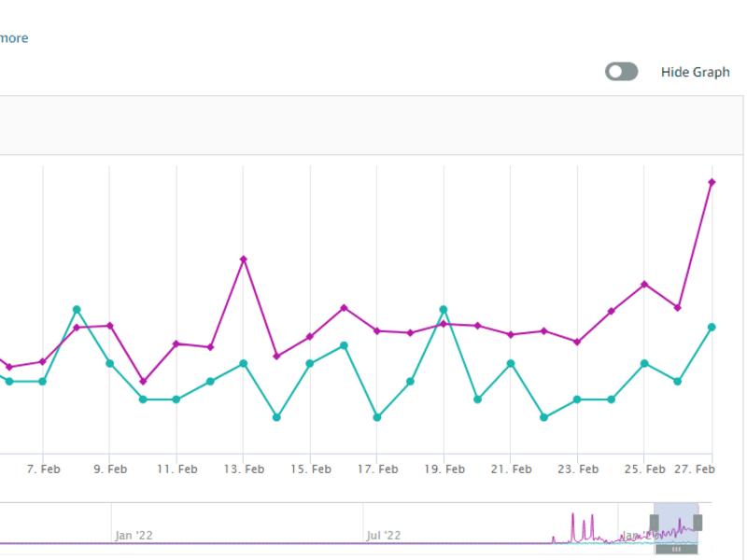Click the Jul '22 navigator label
The width and height of the screenshot is (747, 560).
(x=384, y=536)
